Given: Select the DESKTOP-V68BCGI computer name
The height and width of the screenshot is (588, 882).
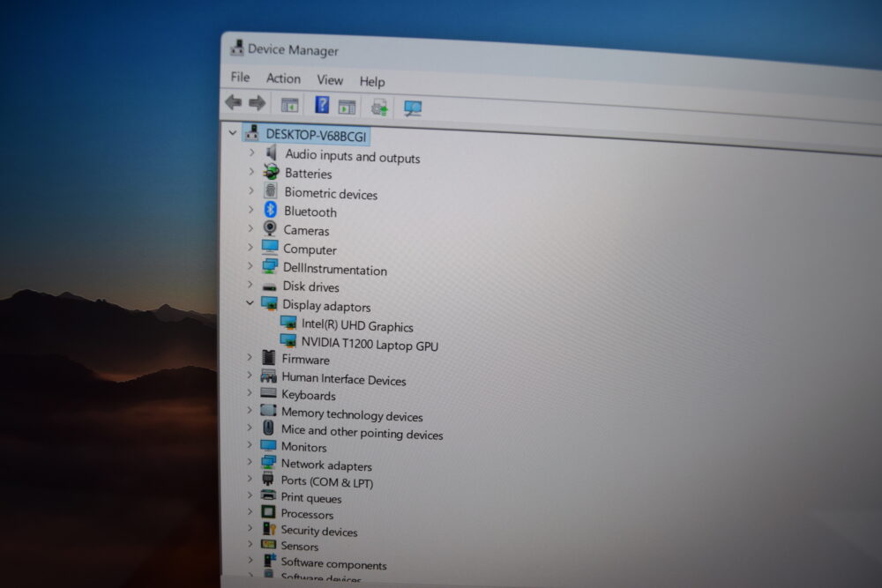Looking at the screenshot, I should [316, 136].
